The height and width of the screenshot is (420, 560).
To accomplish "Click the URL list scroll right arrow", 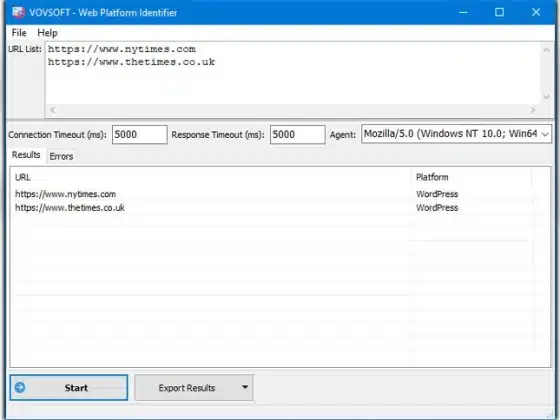I will pos(532,110).
